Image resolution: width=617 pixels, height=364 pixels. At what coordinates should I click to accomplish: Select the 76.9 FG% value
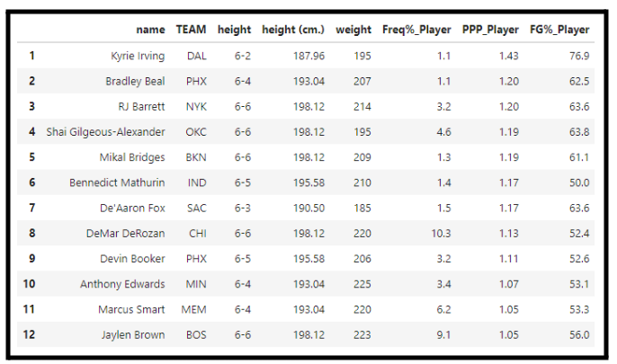pos(579,56)
